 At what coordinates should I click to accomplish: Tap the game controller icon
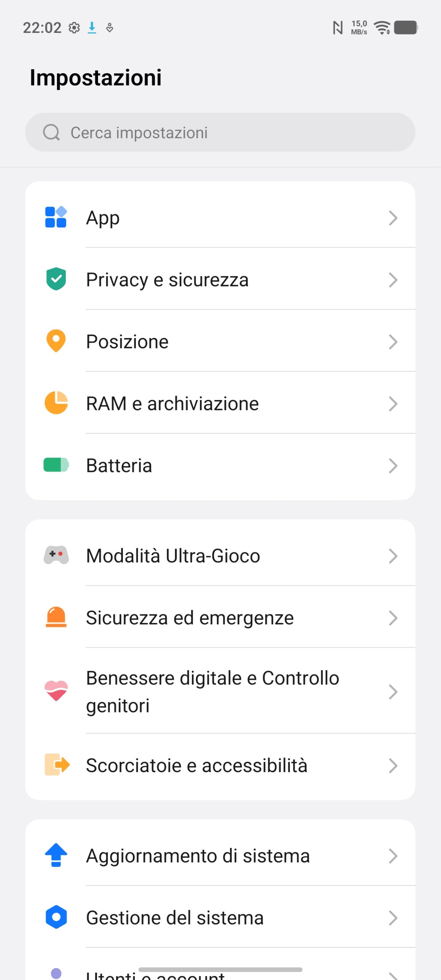[x=56, y=555]
